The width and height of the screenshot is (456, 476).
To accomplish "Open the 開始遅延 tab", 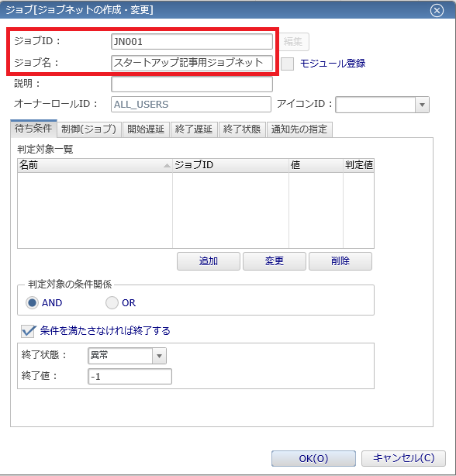I will 146,129.
